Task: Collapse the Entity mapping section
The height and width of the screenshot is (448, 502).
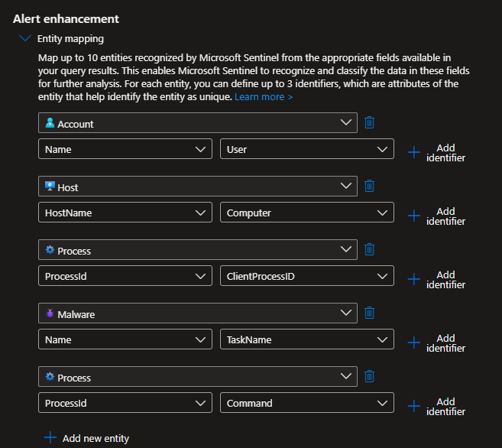Action: [x=24, y=38]
